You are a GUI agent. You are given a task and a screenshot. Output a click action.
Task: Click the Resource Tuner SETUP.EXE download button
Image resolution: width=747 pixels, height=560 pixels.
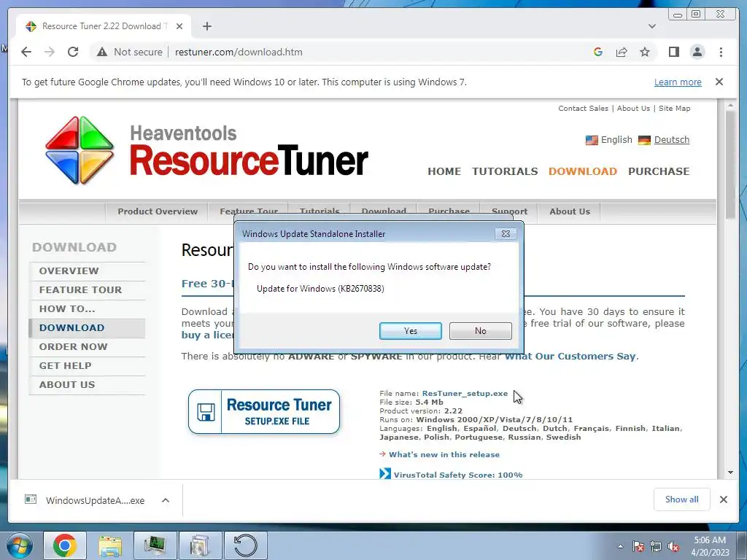264,412
